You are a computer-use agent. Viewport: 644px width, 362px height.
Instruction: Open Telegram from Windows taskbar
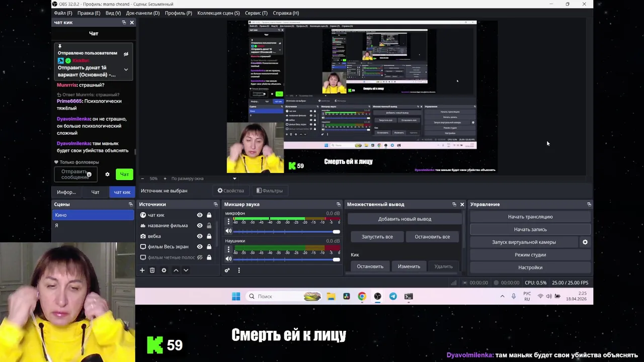tap(393, 297)
